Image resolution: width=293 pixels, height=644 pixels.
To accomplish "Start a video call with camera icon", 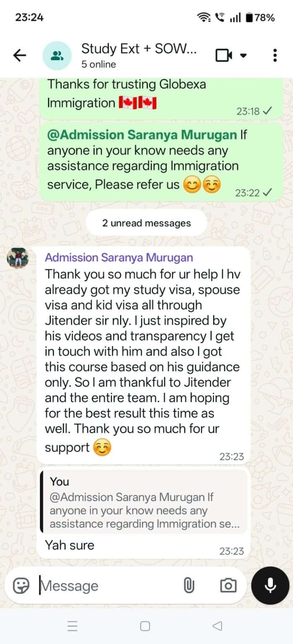I will 224,55.
